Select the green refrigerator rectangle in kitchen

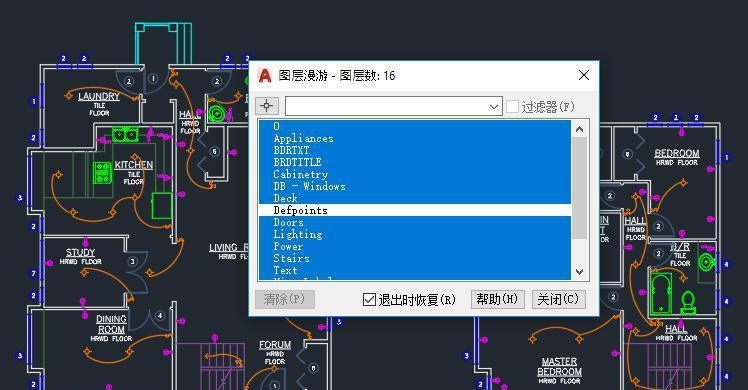[x=162, y=206]
